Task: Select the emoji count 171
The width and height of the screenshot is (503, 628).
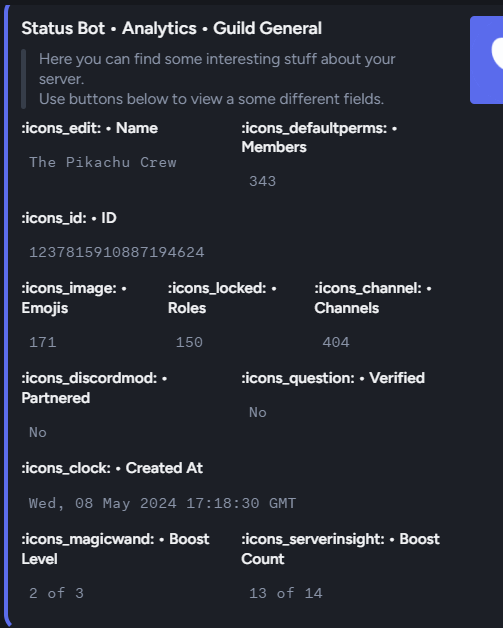Action: (x=43, y=342)
